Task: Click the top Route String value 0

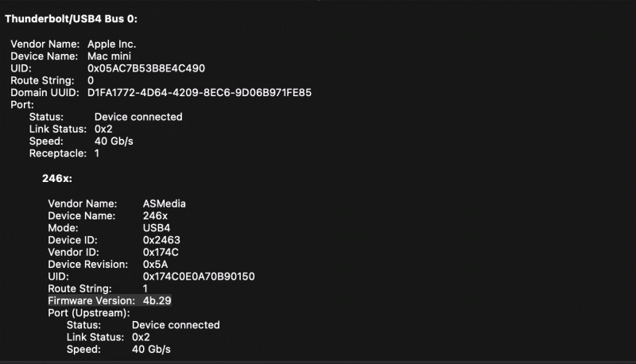Action: (91, 80)
